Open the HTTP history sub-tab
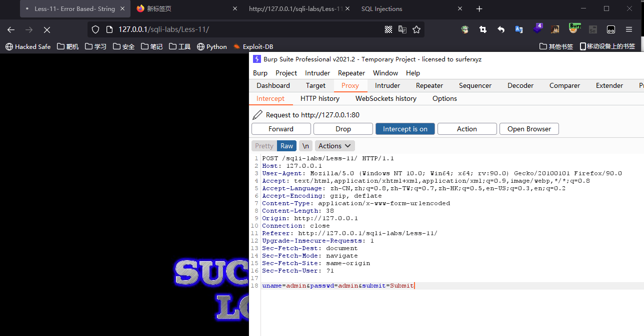The image size is (644, 336). click(x=320, y=98)
